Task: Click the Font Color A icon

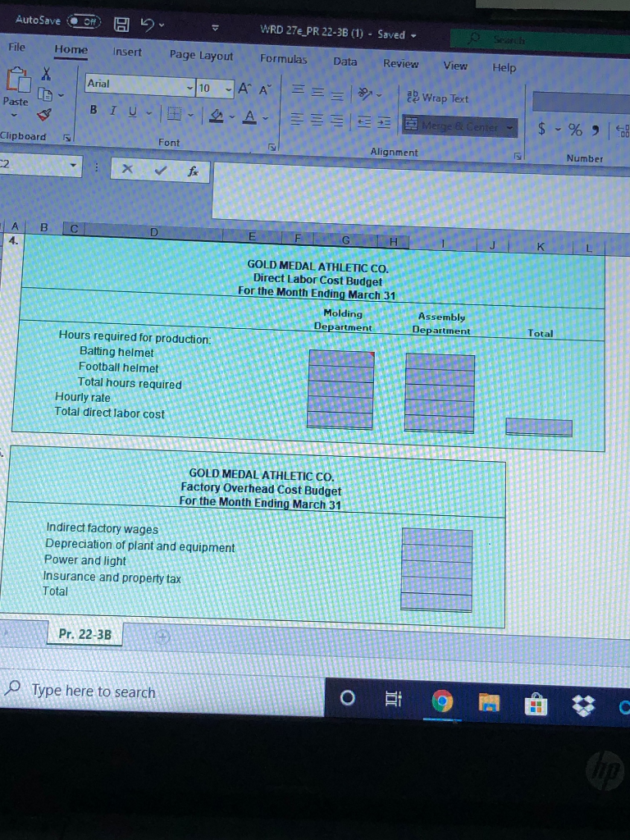Action: pyautogui.click(x=249, y=116)
